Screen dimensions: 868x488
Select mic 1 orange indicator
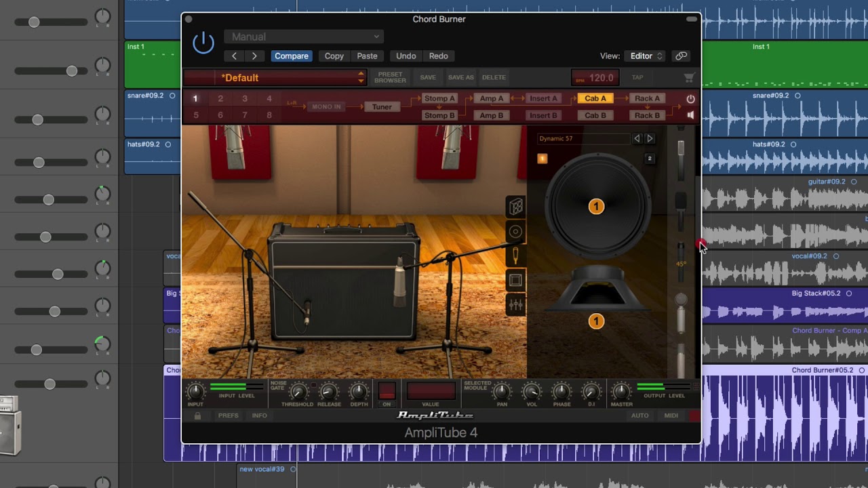(542, 159)
